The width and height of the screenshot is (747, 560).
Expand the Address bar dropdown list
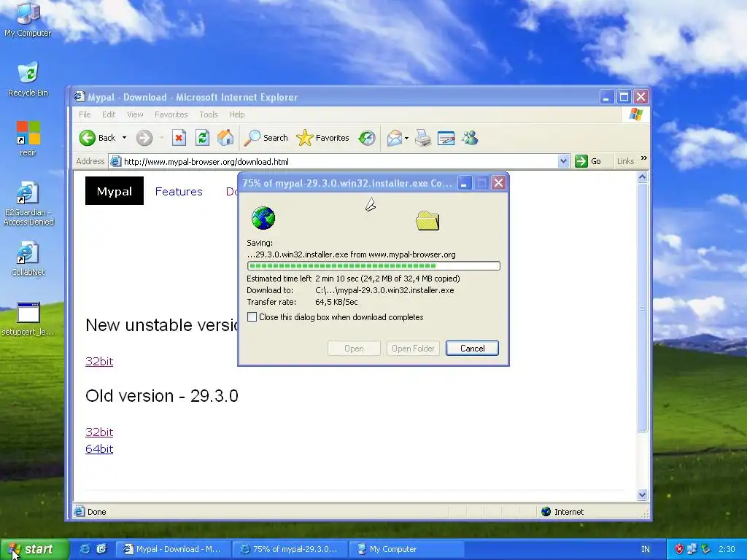pos(563,161)
